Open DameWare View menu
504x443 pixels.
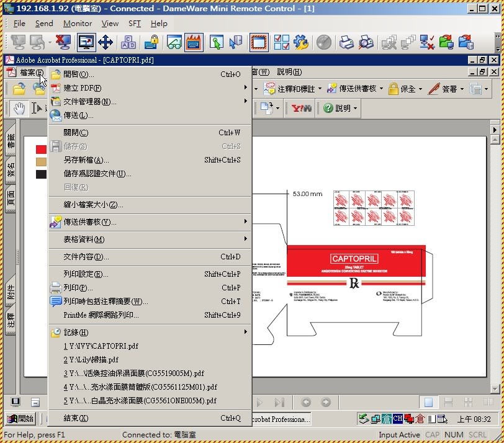click(x=110, y=24)
